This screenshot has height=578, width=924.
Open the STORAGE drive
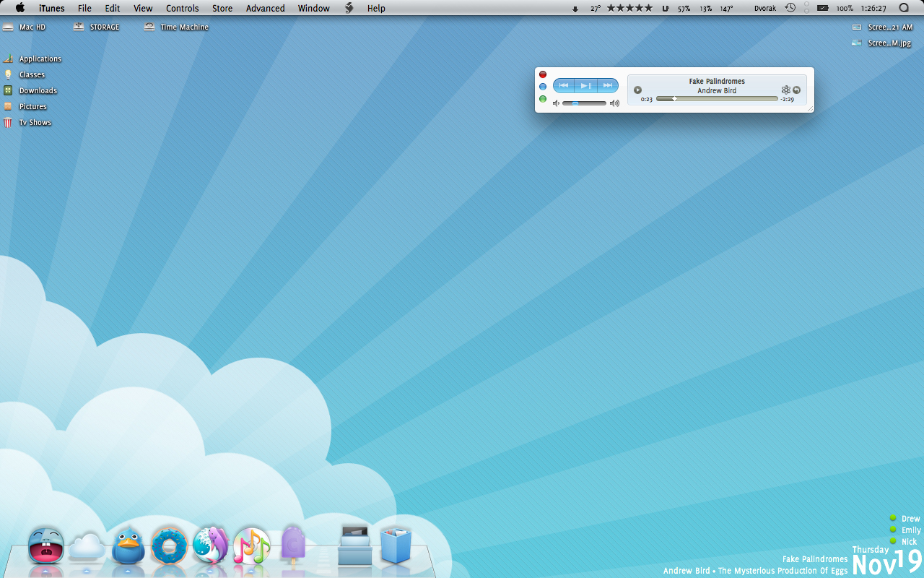pos(97,27)
